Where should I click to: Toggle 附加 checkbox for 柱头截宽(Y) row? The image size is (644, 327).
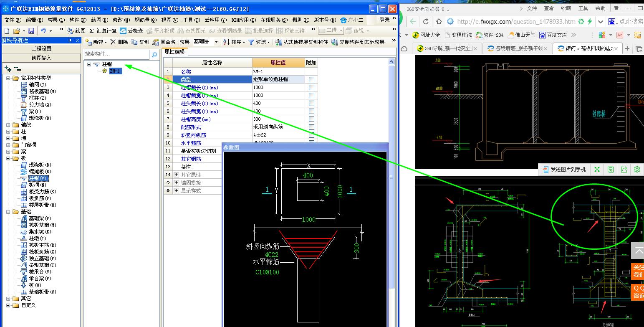pos(311,111)
